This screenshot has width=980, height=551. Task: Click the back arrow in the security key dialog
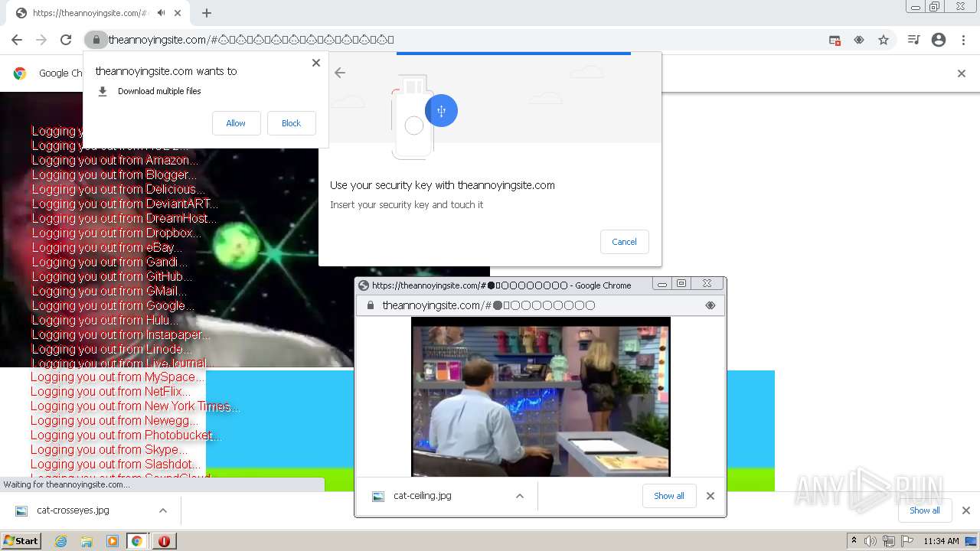tap(340, 73)
